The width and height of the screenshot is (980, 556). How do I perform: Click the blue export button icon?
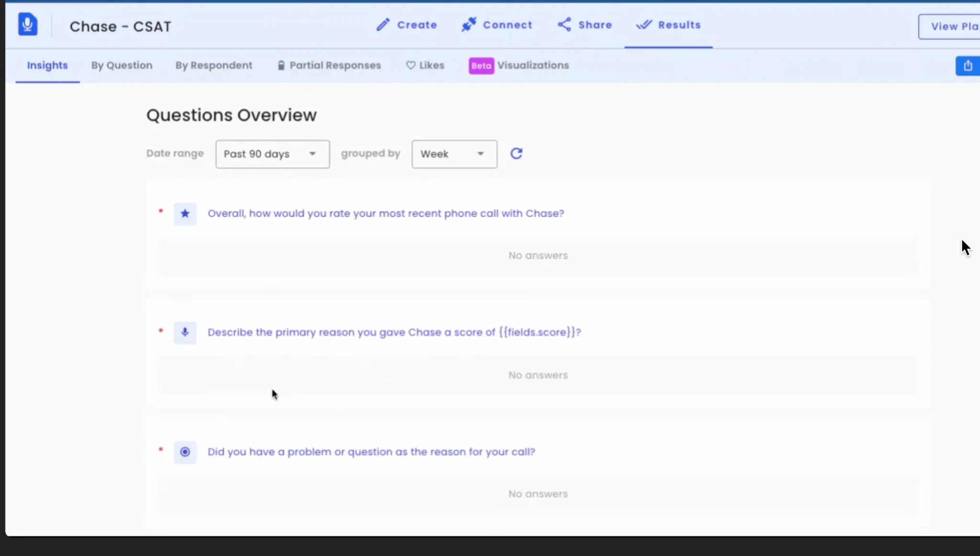point(967,66)
